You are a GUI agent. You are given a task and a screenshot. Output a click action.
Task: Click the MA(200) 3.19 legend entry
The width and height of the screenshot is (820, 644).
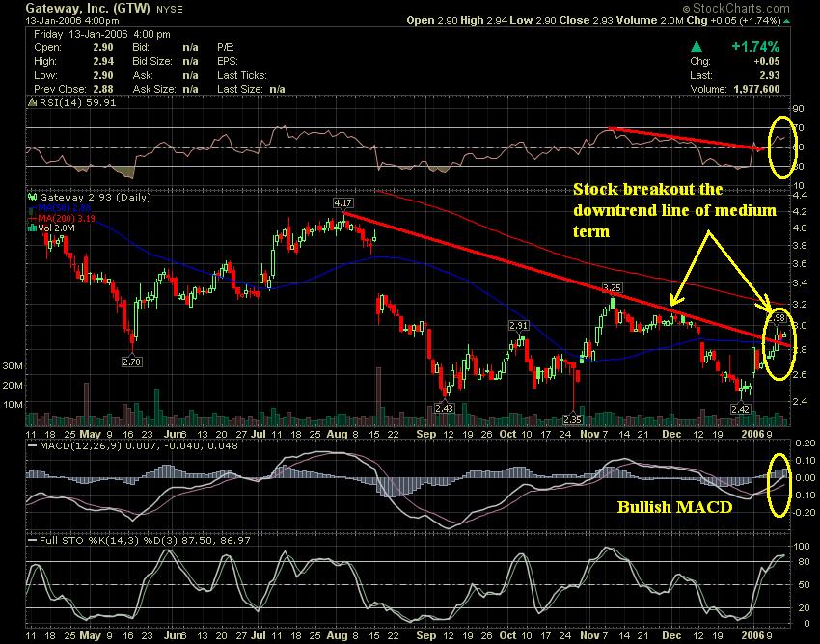coord(67,219)
